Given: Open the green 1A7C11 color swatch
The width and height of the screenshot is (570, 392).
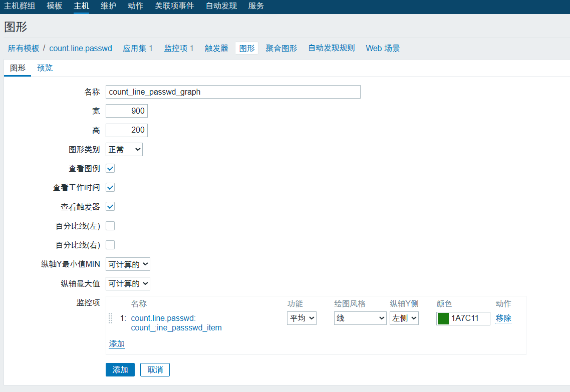Looking at the screenshot, I should click(443, 318).
